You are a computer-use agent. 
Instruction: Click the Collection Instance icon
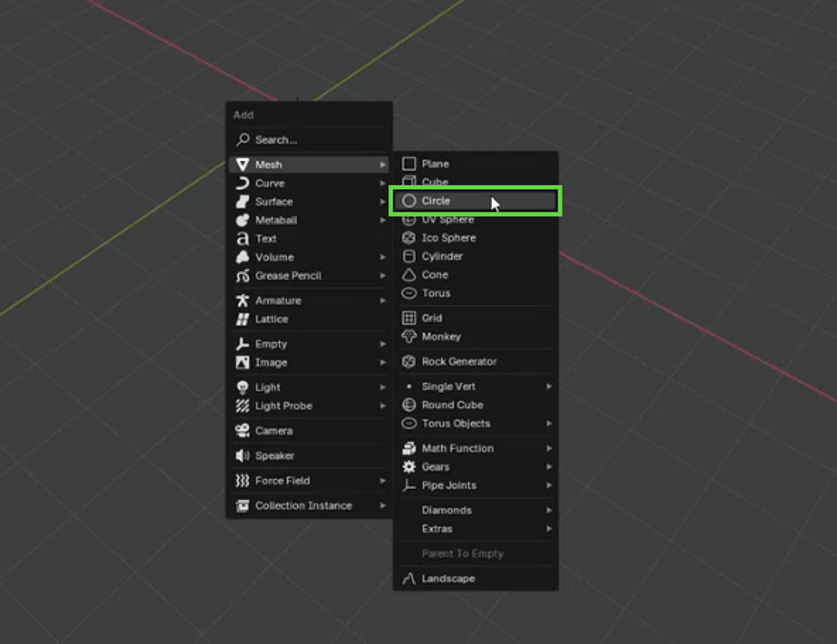coord(243,505)
